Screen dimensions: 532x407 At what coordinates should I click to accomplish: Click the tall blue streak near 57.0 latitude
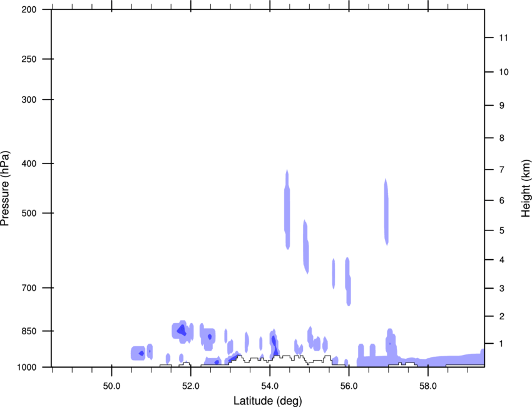[386, 212]
